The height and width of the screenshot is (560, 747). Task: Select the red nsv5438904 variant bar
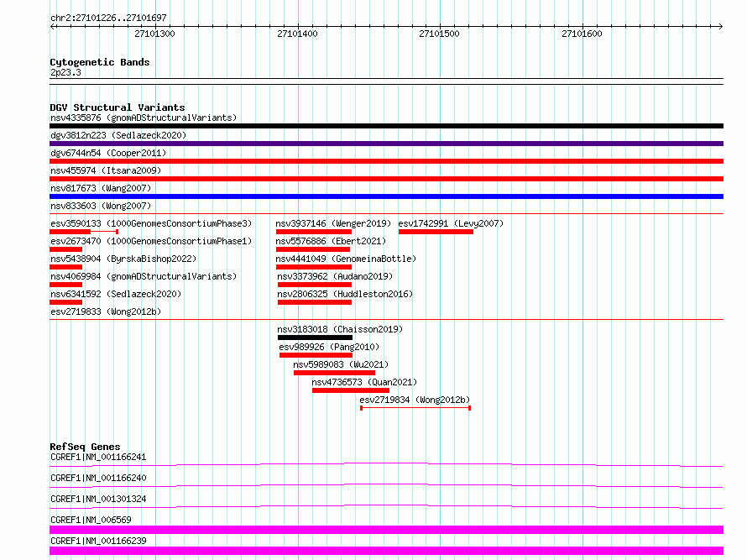coord(65,267)
